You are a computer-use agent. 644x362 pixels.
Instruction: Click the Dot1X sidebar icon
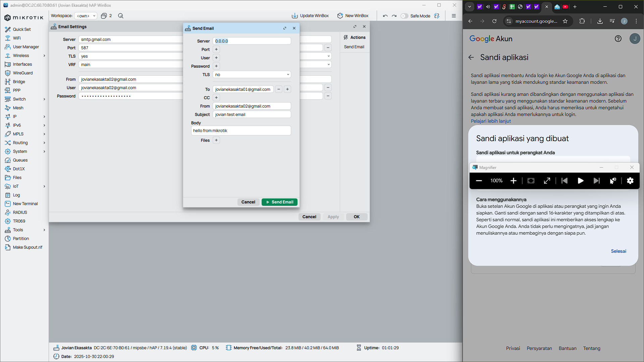pyautogui.click(x=8, y=169)
